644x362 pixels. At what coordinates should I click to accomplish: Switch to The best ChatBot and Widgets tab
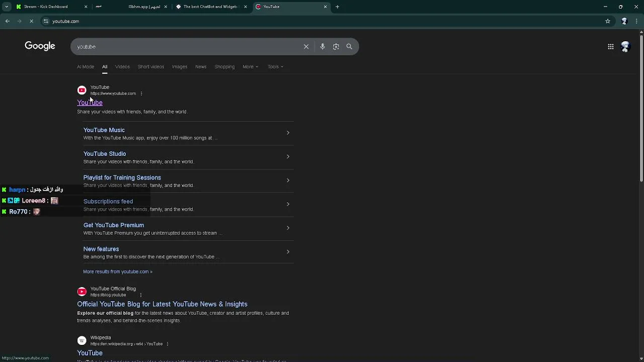(x=210, y=7)
